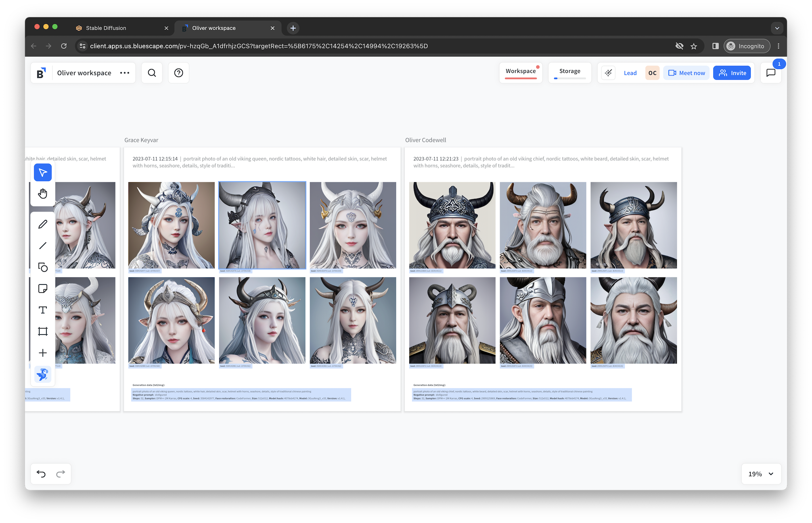The height and width of the screenshot is (523, 812).
Task: Toggle Lead presentation mode
Action: pos(630,73)
